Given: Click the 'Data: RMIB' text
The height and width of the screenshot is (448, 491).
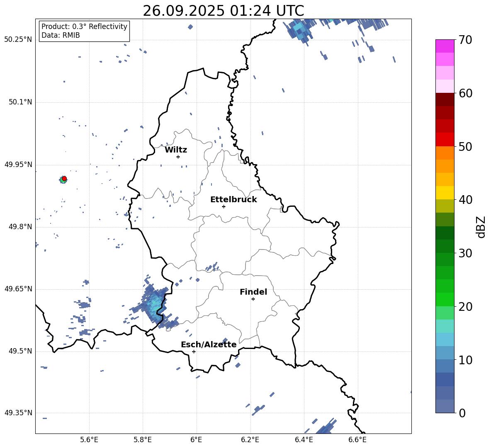Looking at the screenshot, I should click(61, 35).
